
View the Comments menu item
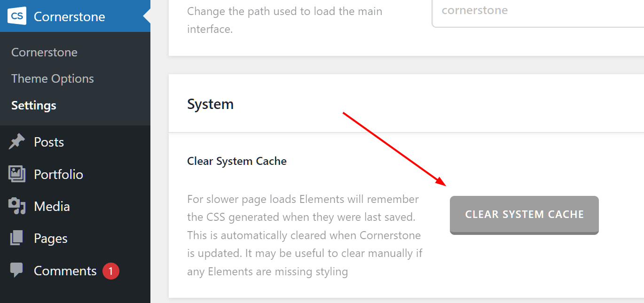coord(65,271)
